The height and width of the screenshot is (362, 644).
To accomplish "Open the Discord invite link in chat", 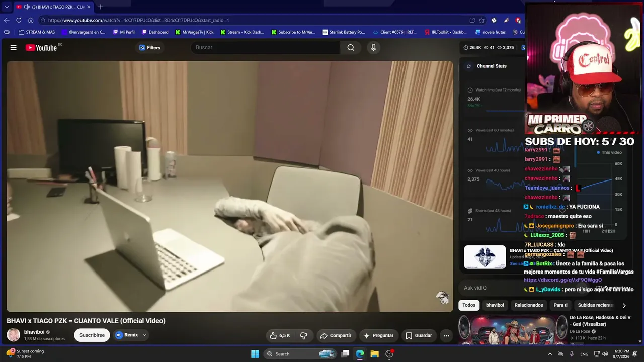I will tap(562, 280).
